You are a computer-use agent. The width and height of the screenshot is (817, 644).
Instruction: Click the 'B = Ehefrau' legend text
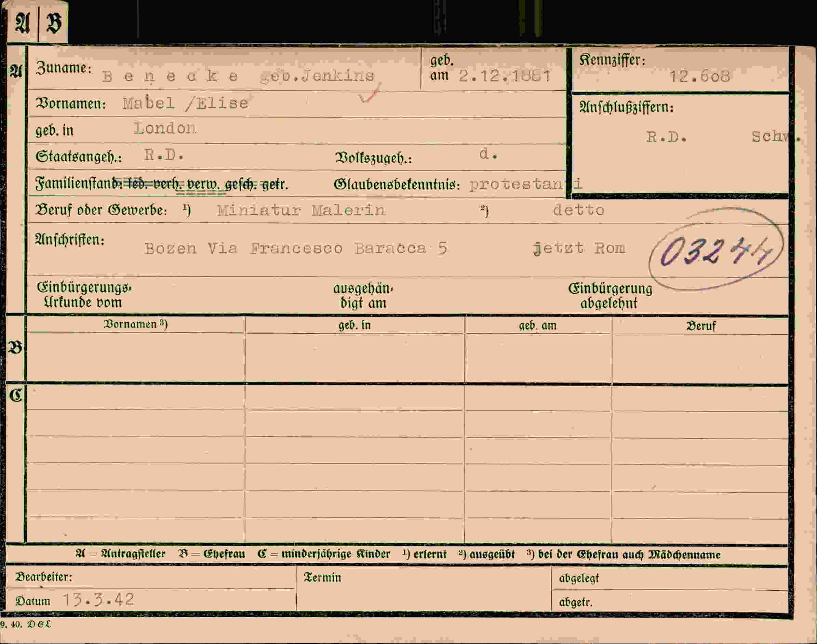(212, 554)
